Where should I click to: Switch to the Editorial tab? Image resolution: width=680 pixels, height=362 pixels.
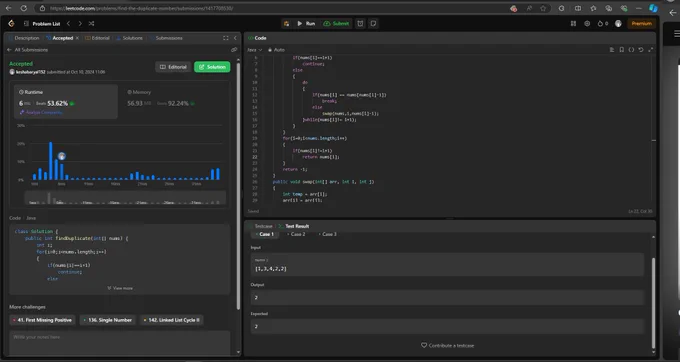click(97, 38)
